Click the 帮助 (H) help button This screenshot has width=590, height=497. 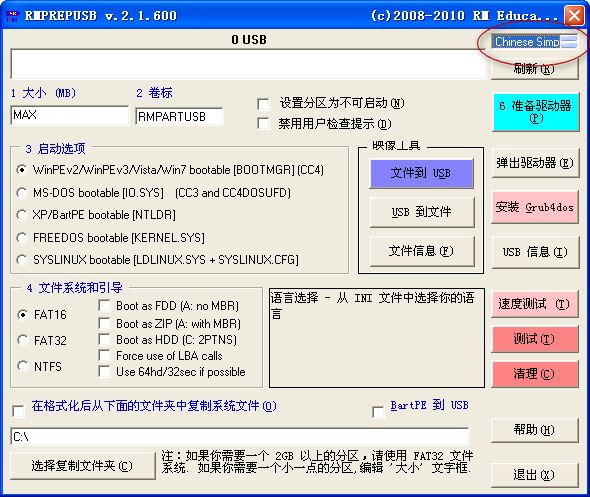(535, 430)
